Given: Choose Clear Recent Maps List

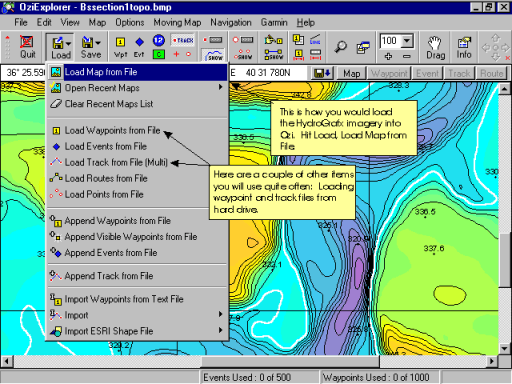Looking at the screenshot, I should (138, 104).
